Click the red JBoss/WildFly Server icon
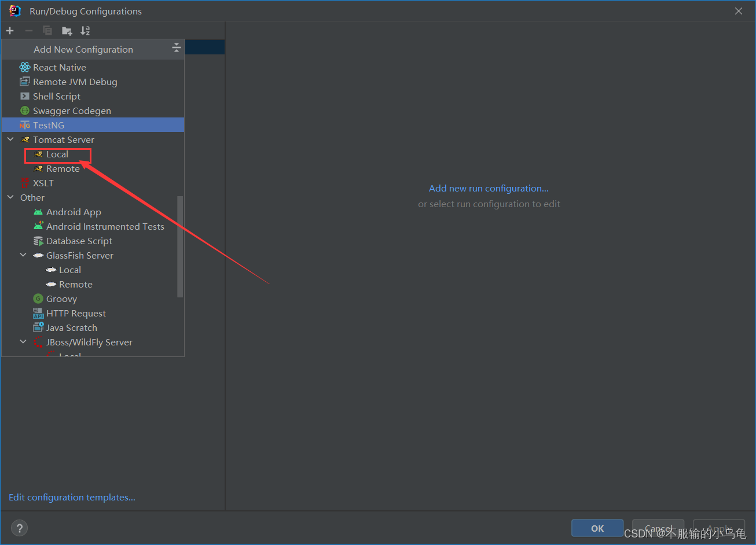The width and height of the screenshot is (756, 545). click(x=38, y=342)
